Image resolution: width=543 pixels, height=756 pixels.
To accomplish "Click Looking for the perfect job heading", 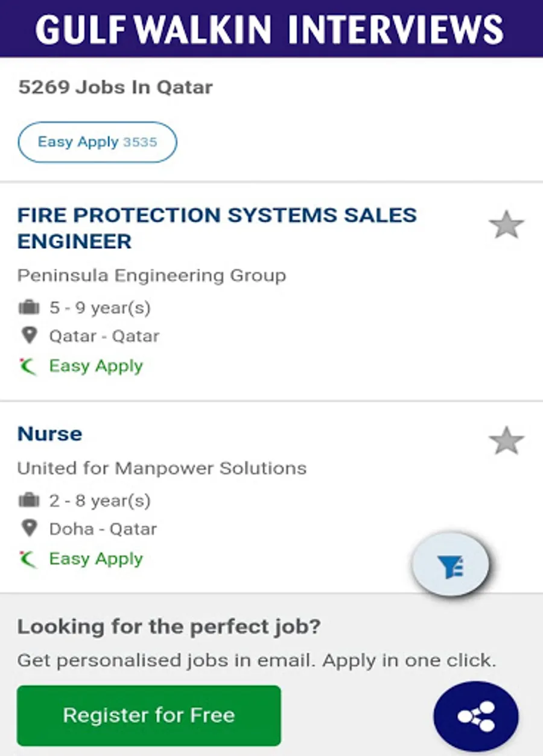I will click(168, 627).
